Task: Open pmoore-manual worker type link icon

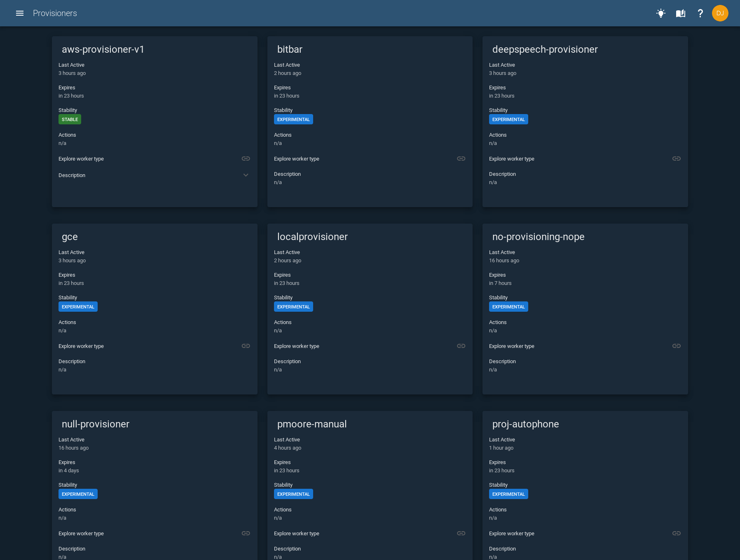Action: (x=461, y=533)
